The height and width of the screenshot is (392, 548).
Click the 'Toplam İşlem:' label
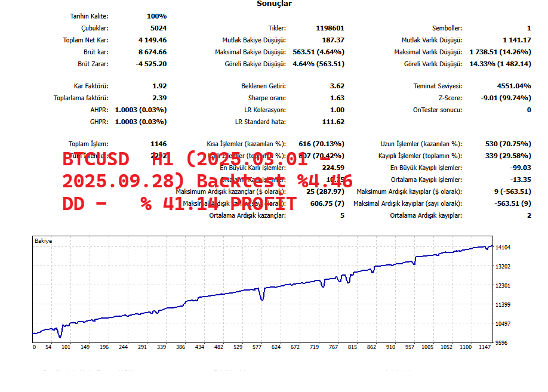[88, 144]
